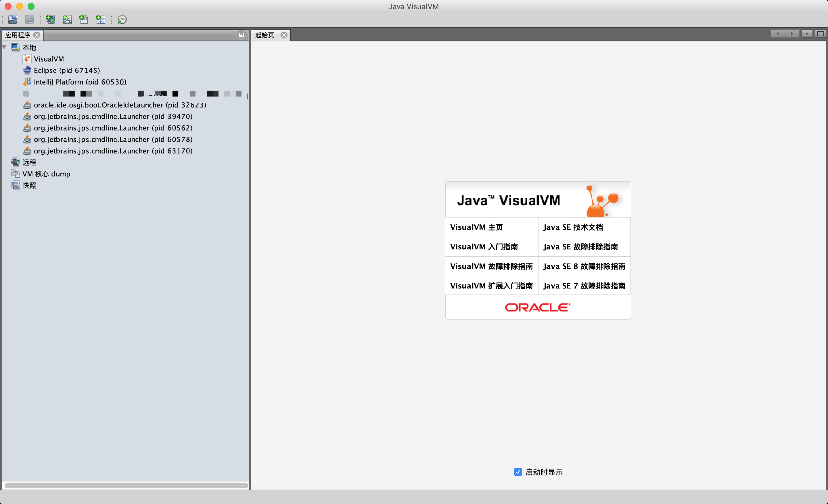This screenshot has height=504, width=828.
Task: Click the Oracle logo
Action: (x=538, y=307)
